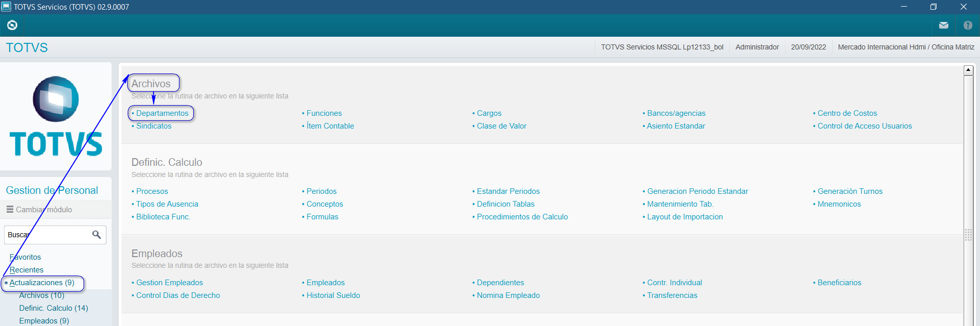
Task: Open Gestion Empleados routine
Action: click(169, 283)
